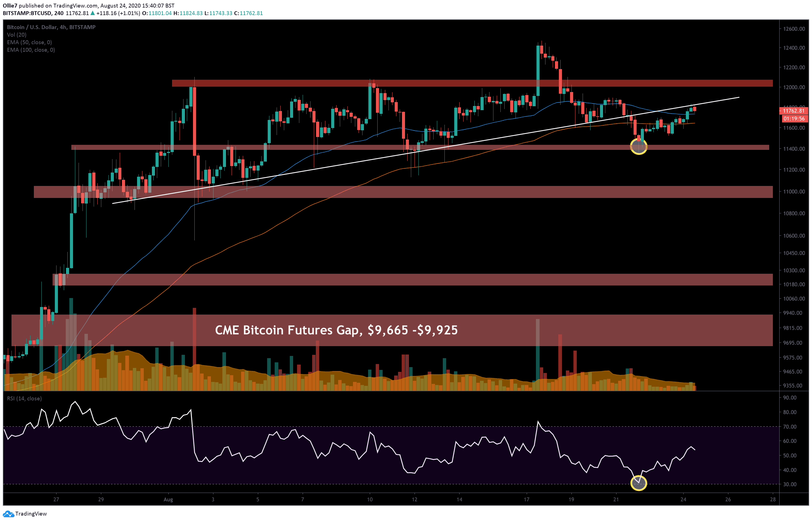Click the support zone near 10180-10300
Image resolution: width=812 pixels, height=522 pixels.
tap(413, 280)
